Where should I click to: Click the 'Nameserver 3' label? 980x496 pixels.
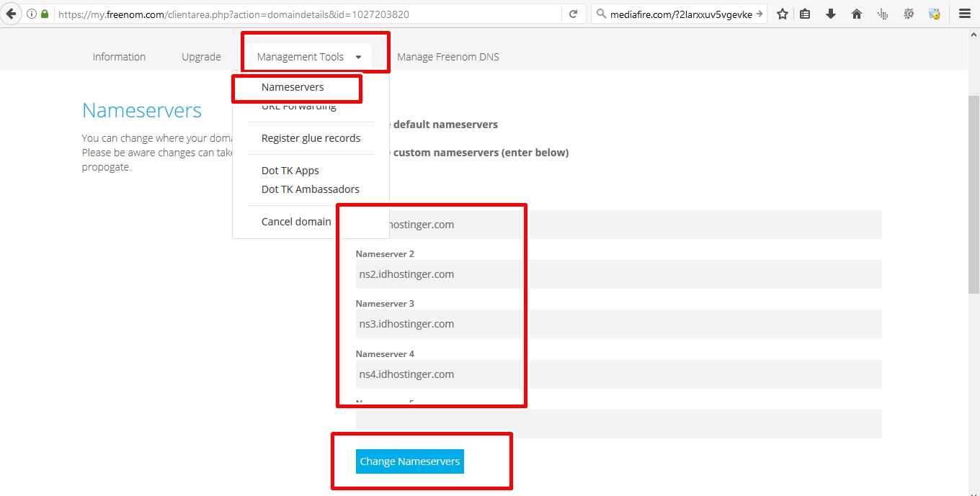click(385, 304)
